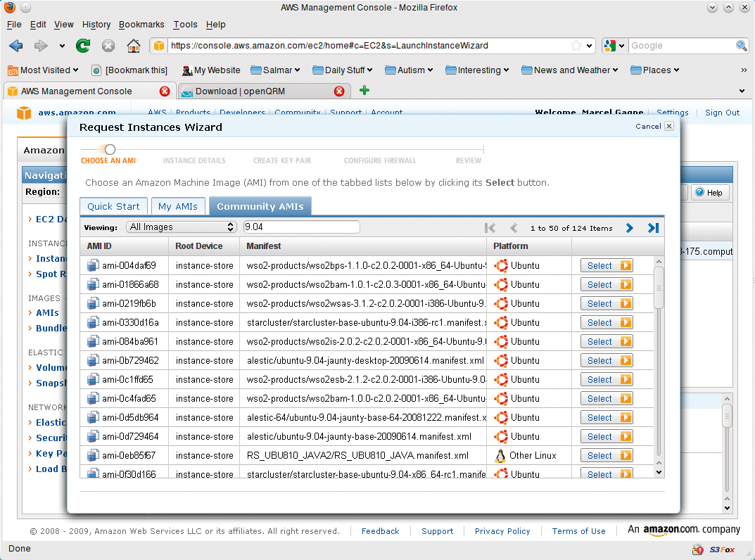Jump to last page of AMI results
Screen dimensions: 755x560
653,228
